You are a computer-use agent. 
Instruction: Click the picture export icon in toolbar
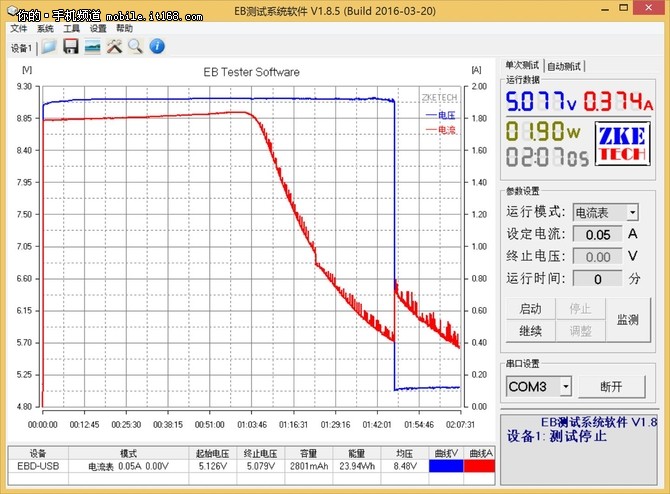[92, 47]
